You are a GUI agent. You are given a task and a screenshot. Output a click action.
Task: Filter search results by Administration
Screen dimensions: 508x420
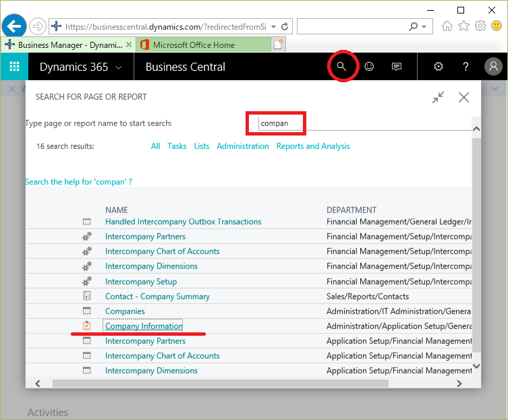click(243, 146)
